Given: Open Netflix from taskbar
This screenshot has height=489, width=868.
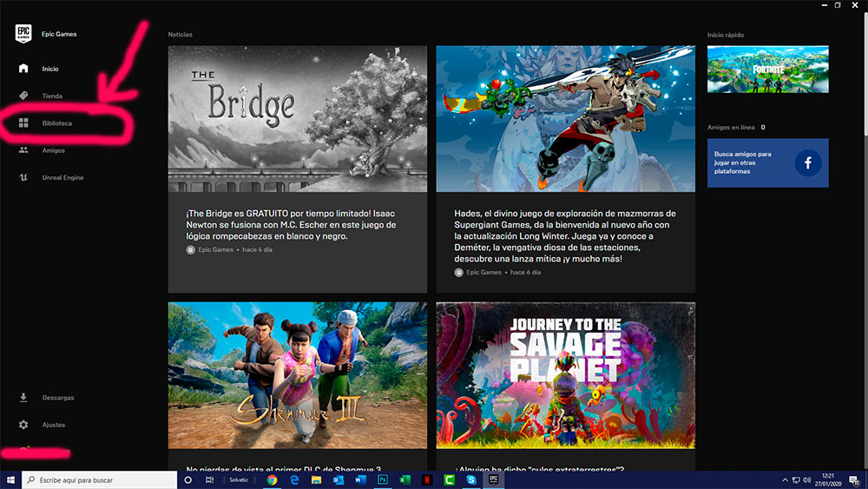Looking at the screenshot, I should point(427,479).
